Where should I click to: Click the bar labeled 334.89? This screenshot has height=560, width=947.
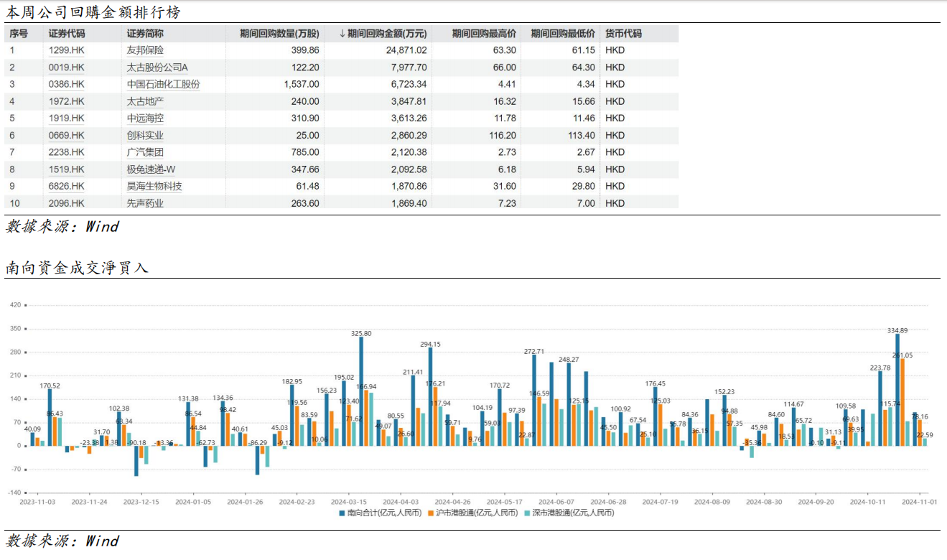tap(897, 390)
